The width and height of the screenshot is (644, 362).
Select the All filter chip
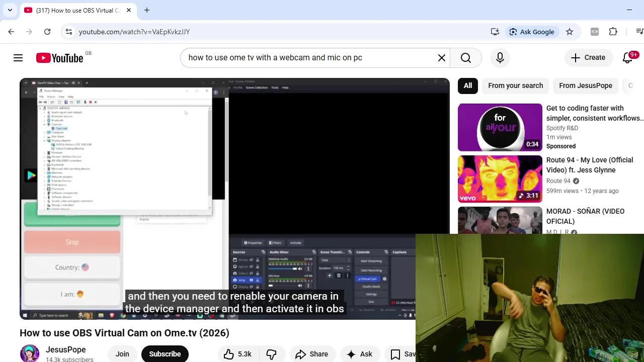coord(468,85)
